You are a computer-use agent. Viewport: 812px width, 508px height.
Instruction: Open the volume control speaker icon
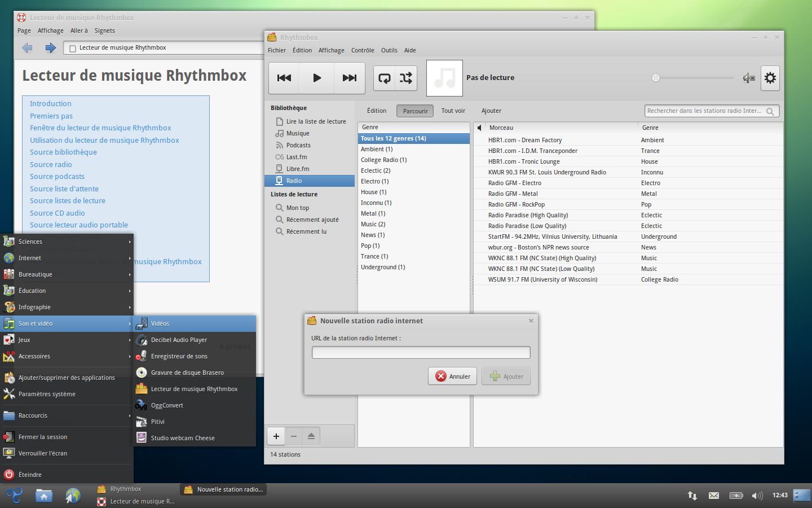click(x=749, y=78)
